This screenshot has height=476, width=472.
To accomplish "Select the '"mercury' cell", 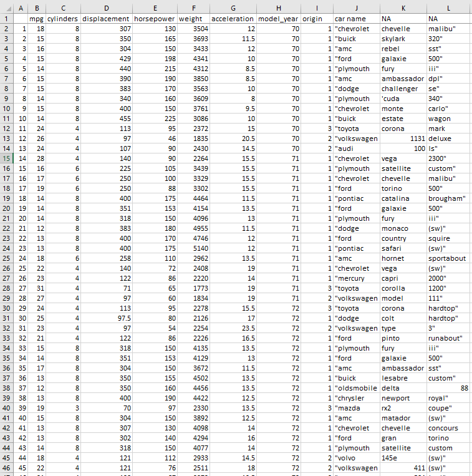I will click(357, 278).
